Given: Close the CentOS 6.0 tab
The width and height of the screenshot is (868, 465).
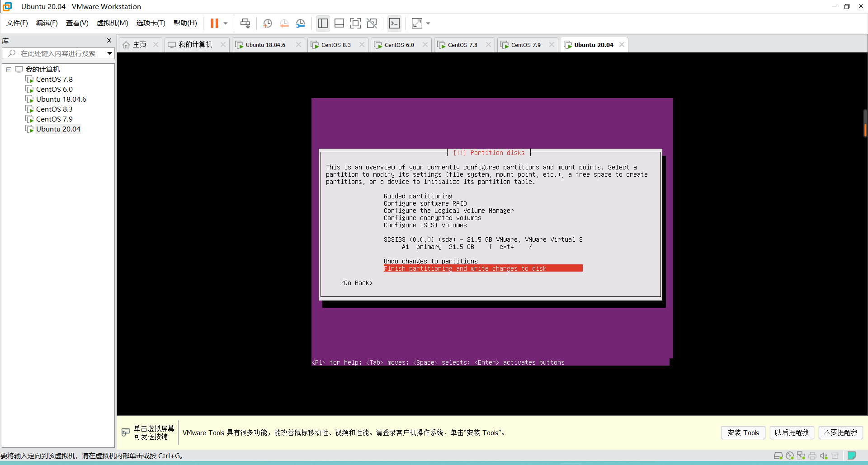Looking at the screenshot, I should pos(425,44).
